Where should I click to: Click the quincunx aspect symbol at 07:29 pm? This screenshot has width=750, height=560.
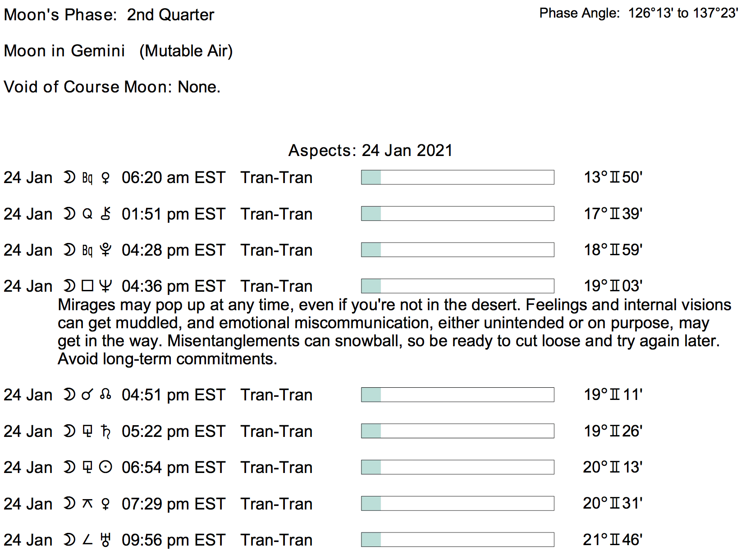pos(87,504)
